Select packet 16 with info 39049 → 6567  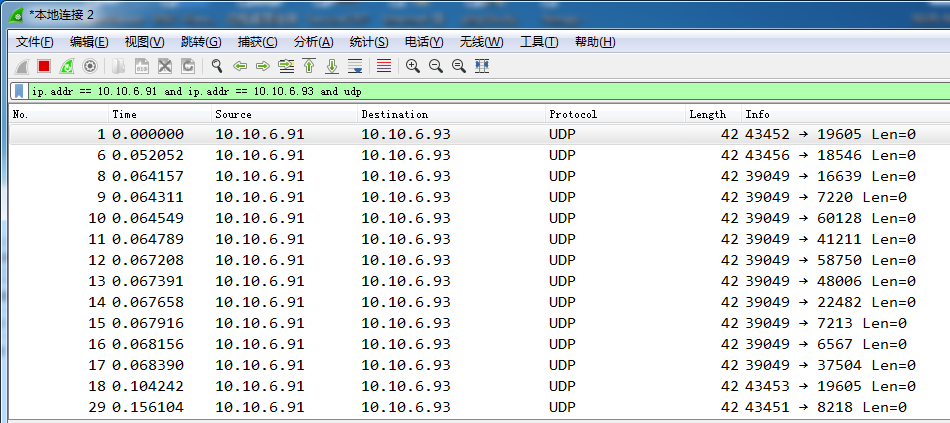pyautogui.click(x=480, y=344)
